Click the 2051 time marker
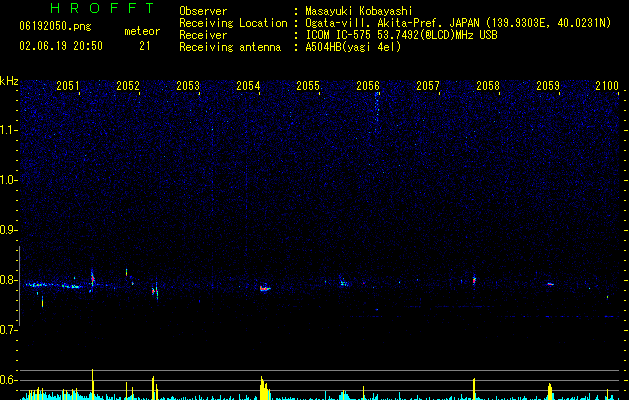Screen dimensions: 629x400 click(68, 86)
